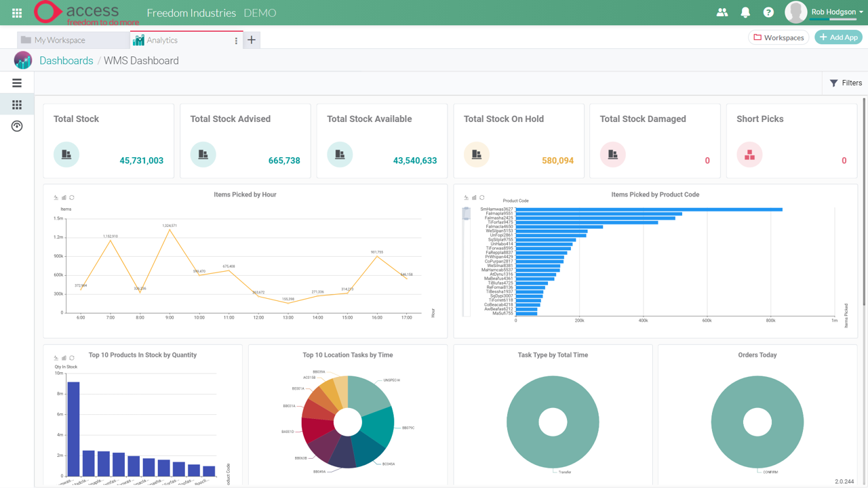Open the app launcher grid in the header

pos(17,13)
